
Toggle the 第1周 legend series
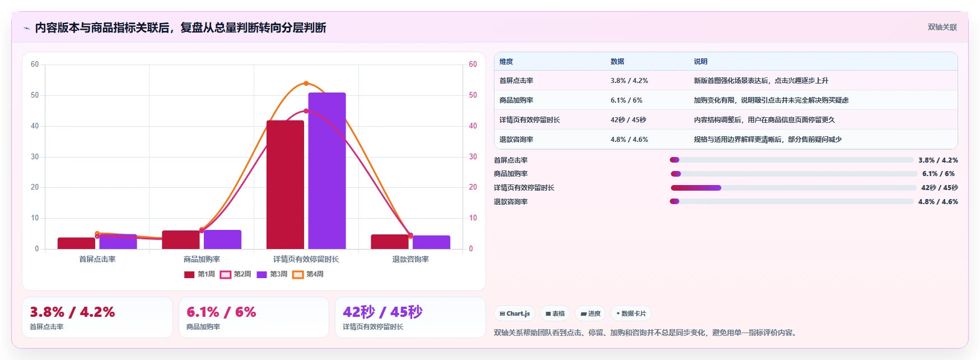tap(199, 274)
